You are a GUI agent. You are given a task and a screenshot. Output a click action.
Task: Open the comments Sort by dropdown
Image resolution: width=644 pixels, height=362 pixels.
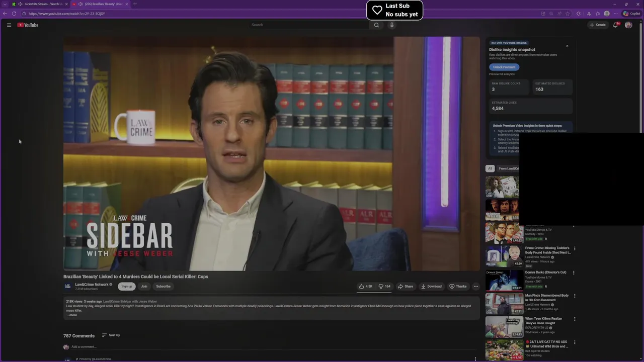[x=111, y=335]
